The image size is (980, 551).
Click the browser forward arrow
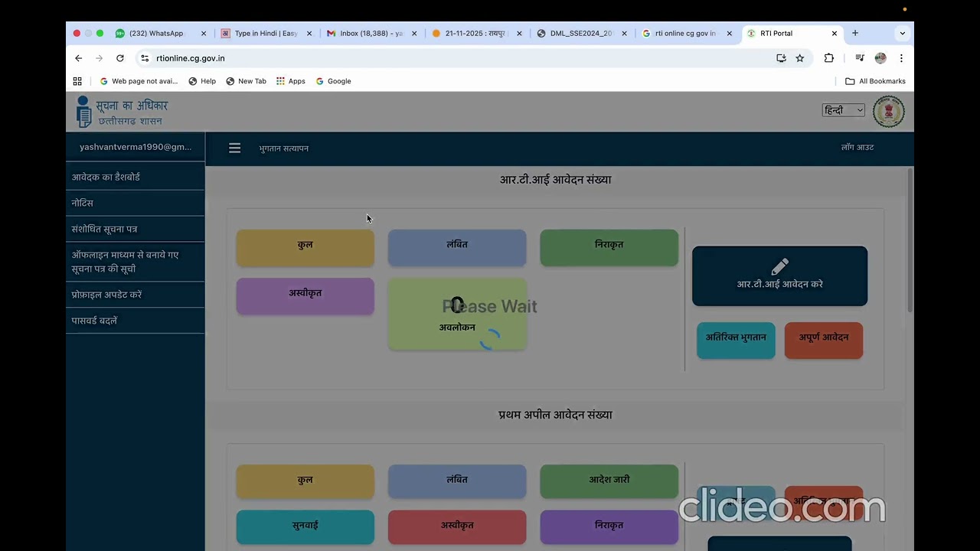(x=99, y=58)
